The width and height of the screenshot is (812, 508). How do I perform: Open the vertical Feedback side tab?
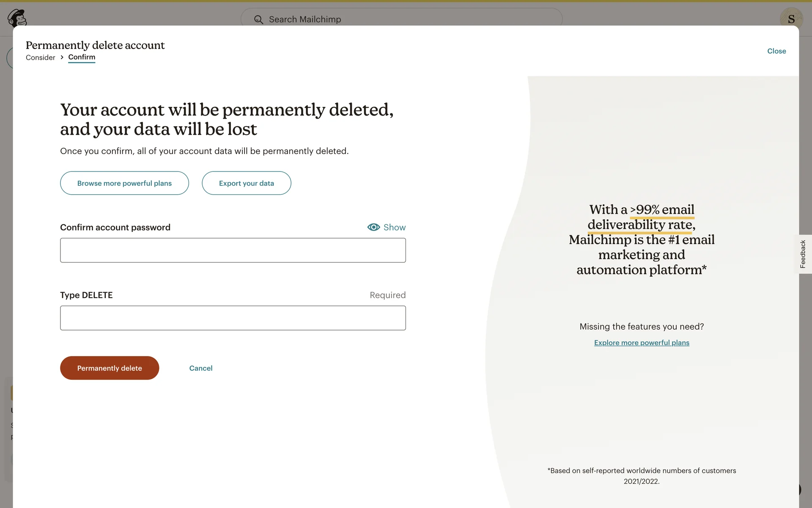click(803, 254)
